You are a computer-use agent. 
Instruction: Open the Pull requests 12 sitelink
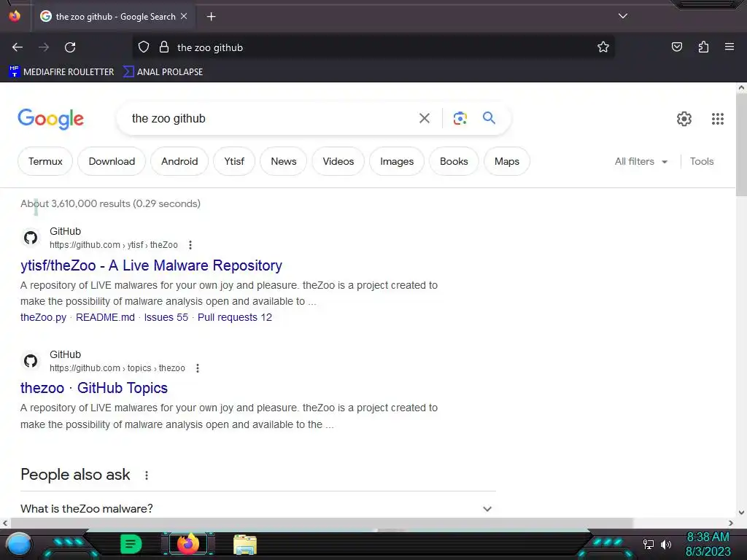click(x=235, y=317)
